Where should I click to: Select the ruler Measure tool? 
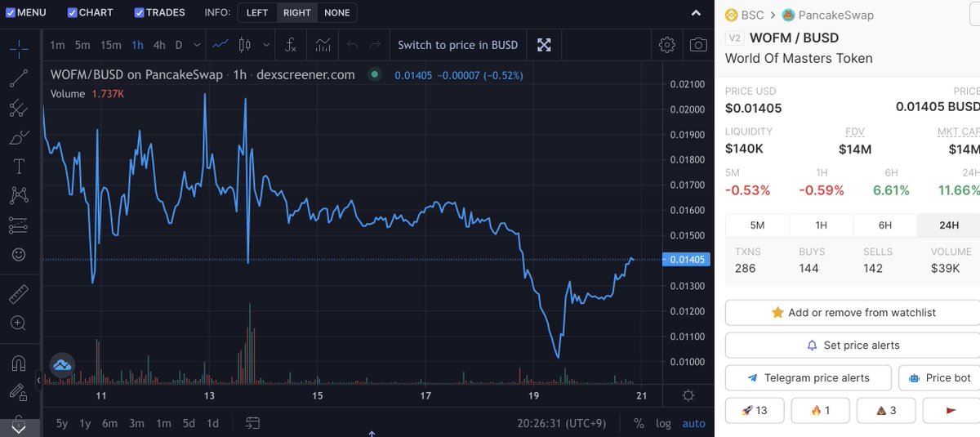click(x=19, y=294)
